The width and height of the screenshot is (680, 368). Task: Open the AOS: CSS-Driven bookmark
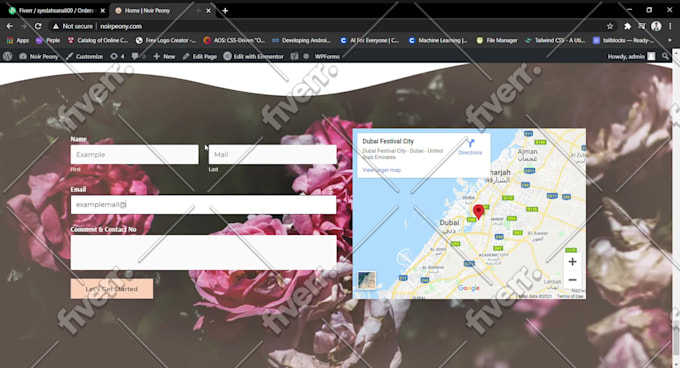pyautogui.click(x=234, y=40)
